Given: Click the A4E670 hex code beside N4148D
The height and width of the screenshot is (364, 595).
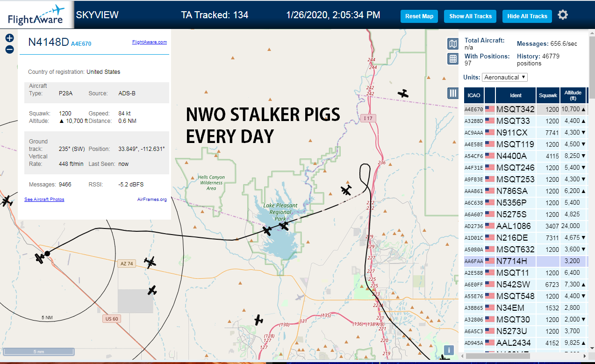Looking at the screenshot, I should click(x=81, y=44).
